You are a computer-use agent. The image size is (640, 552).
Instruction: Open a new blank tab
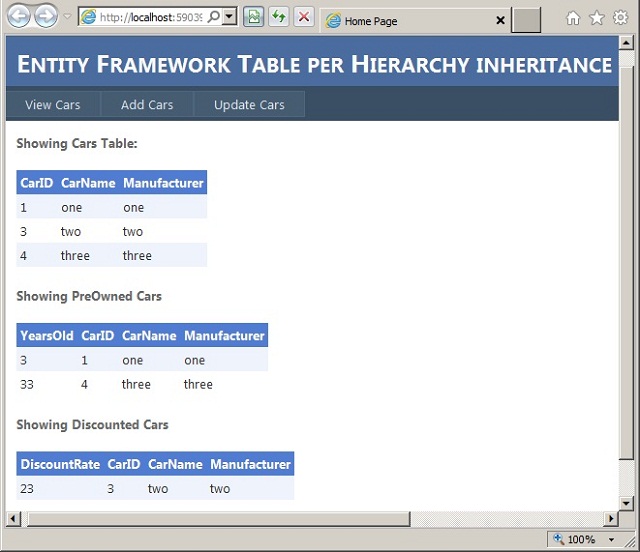pos(526,20)
